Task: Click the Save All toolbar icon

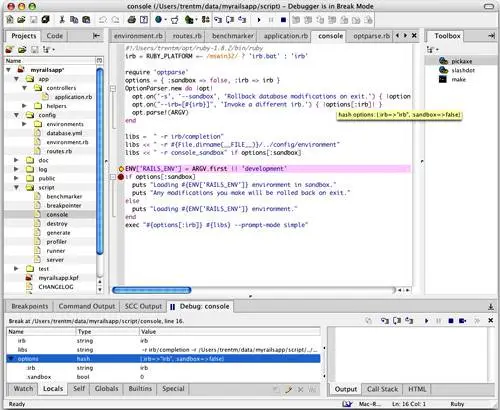Action: pyautogui.click(x=45, y=20)
